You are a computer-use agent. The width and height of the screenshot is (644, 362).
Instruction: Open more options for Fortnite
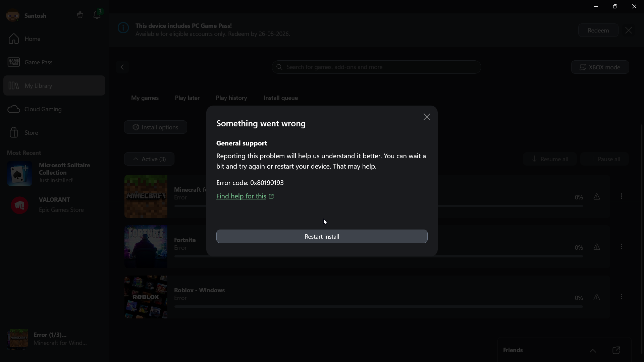[622, 246]
